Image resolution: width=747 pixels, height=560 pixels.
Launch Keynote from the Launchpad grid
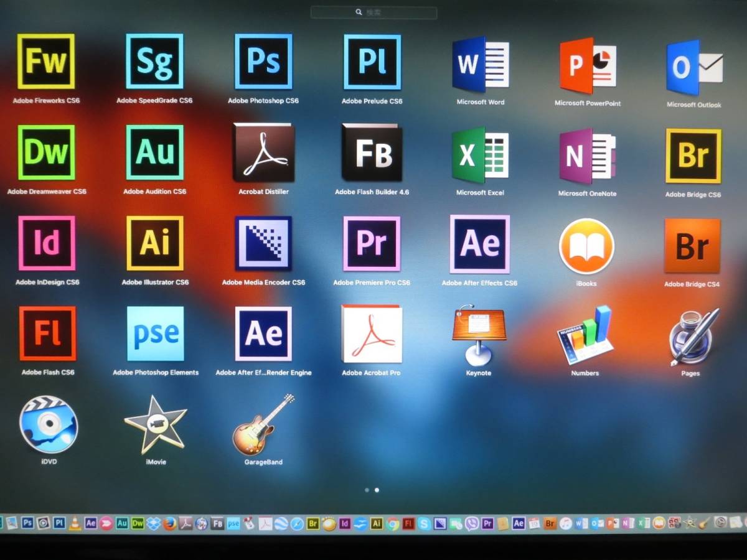click(479, 335)
